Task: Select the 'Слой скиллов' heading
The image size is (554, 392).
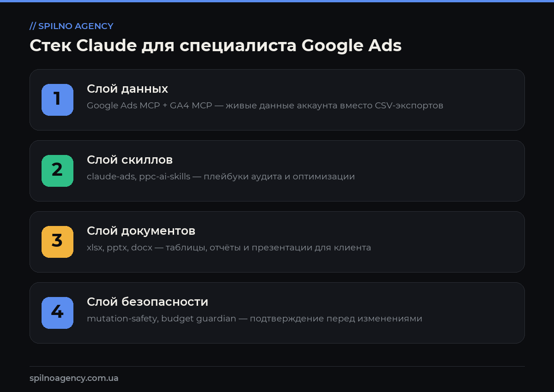Action: click(130, 160)
